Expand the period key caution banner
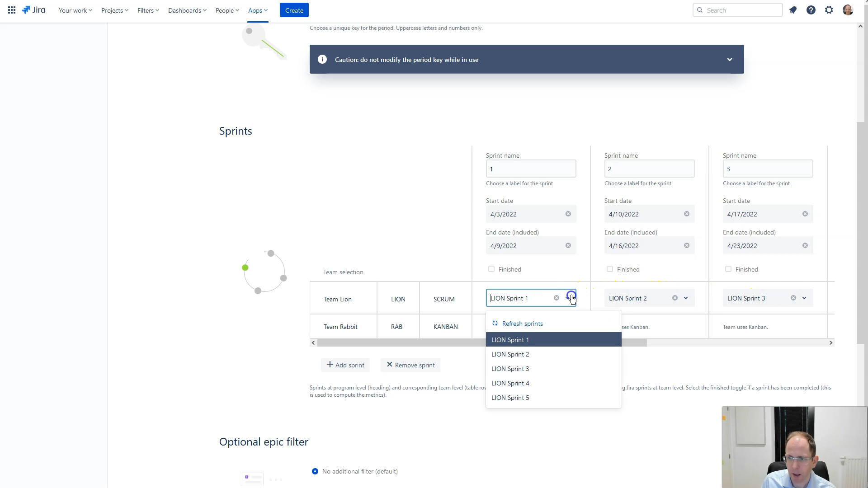868x488 pixels. coord(729,60)
